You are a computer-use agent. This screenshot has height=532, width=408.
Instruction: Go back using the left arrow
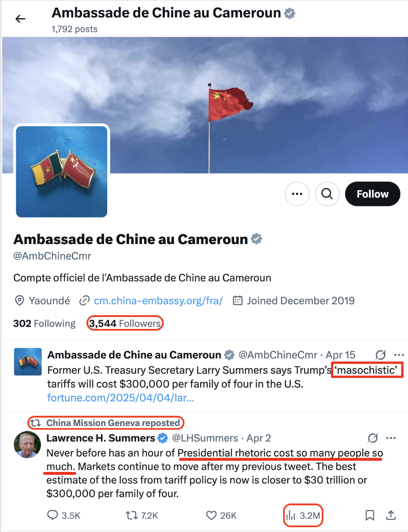coord(20,19)
